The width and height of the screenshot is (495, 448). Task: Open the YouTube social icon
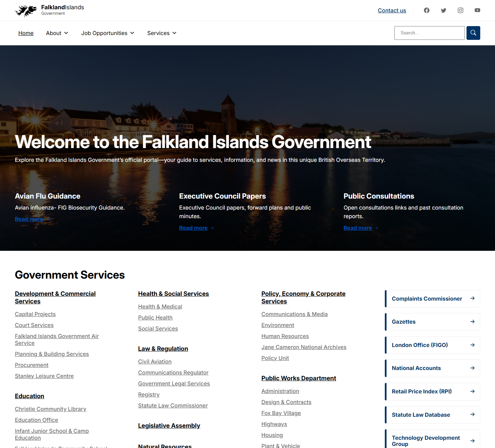coord(477,10)
